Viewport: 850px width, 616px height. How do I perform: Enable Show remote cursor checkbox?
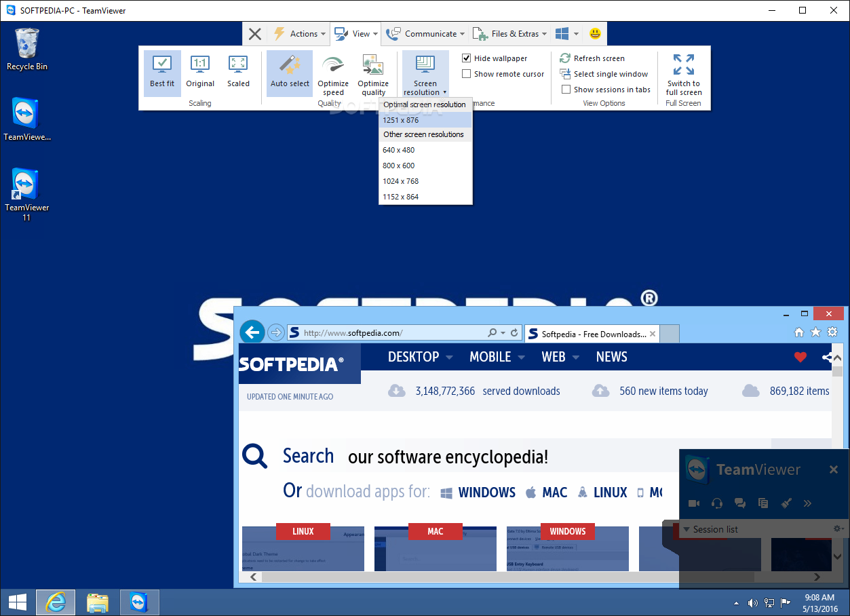[467, 74]
